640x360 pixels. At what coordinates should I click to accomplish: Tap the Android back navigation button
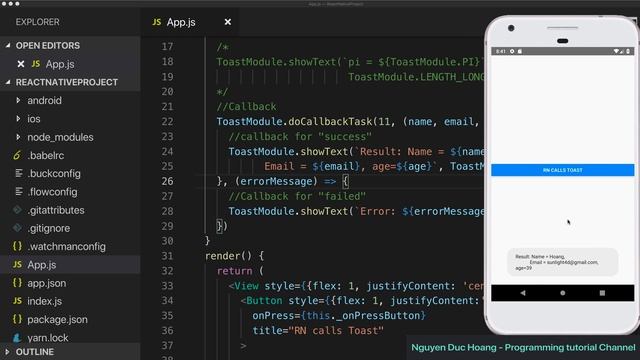523,293
